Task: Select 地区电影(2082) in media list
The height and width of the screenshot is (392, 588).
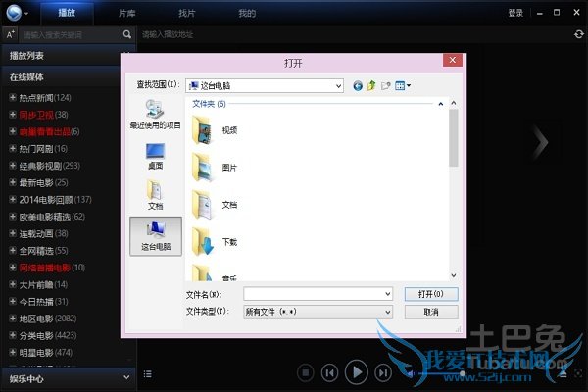Action: (48, 318)
